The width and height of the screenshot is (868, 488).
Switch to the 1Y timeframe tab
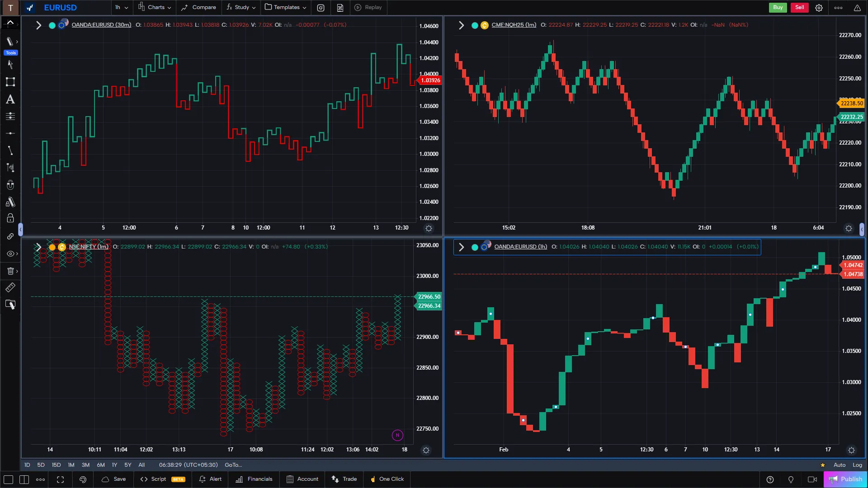point(114,465)
